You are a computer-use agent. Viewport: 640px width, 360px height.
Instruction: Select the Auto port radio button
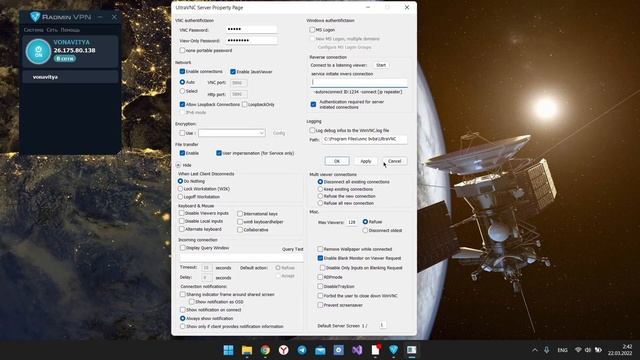tap(182, 82)
